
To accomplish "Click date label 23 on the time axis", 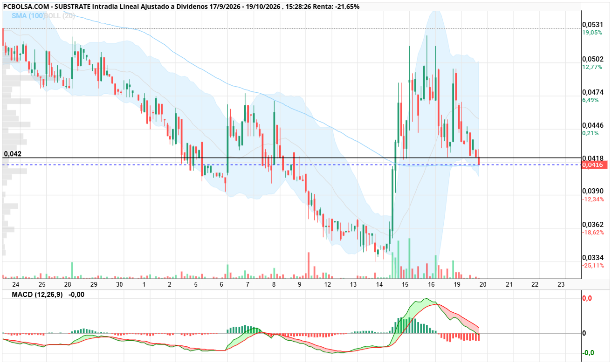I will click(x=561, y=284).
